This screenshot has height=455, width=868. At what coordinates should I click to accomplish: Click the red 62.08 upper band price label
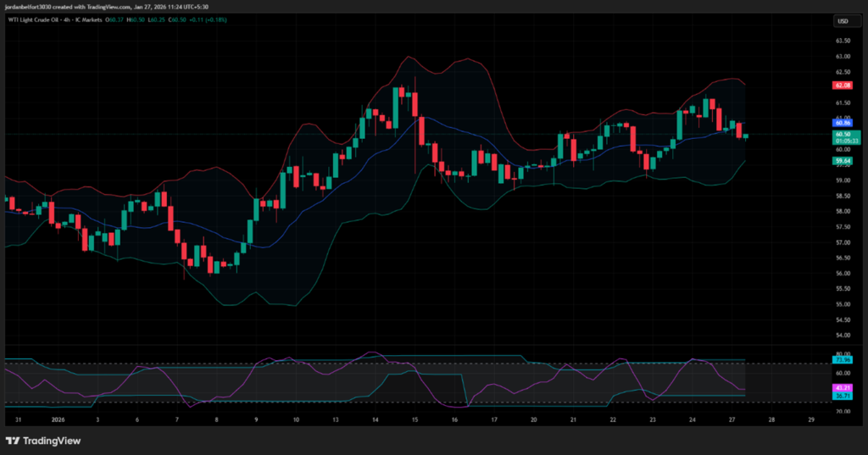tap(843, 86)
